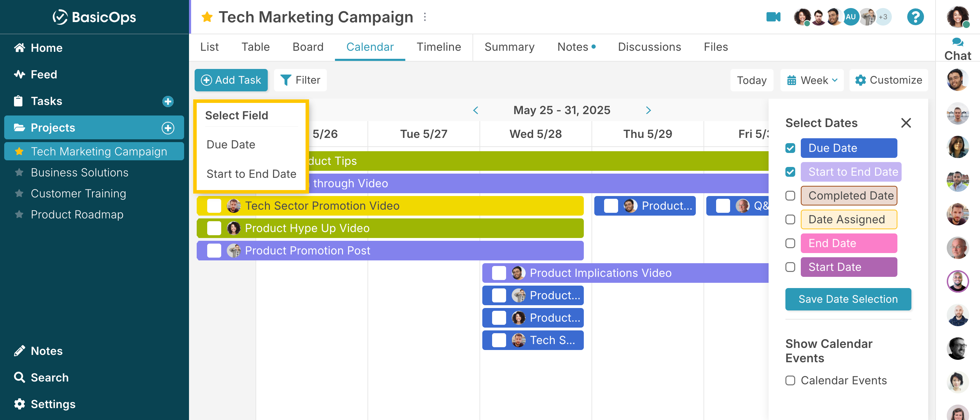Screen dimensions: 980x420
Task: Open the Customize settings button
Action: click(x=888, y=80)
